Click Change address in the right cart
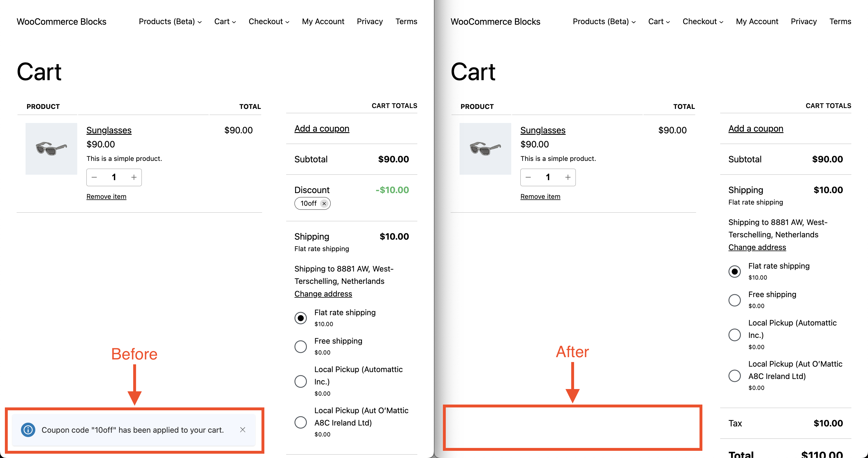The width and height of the screenshot is (868, 458). [x=757, y=247]
